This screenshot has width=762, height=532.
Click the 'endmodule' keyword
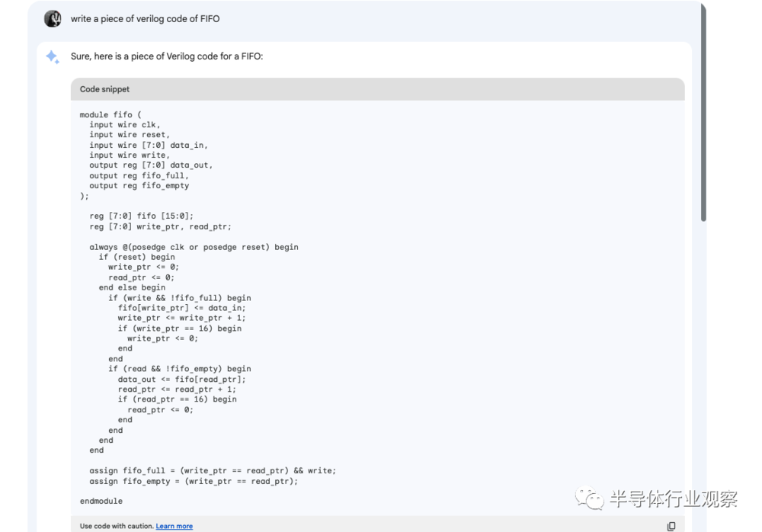tap(101, 501)
